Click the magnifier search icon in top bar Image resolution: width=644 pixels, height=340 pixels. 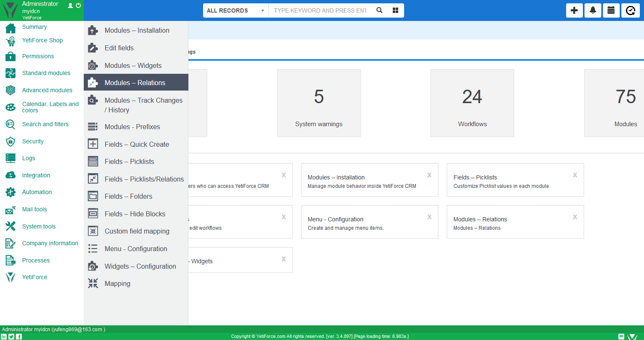tap(379, 10)
